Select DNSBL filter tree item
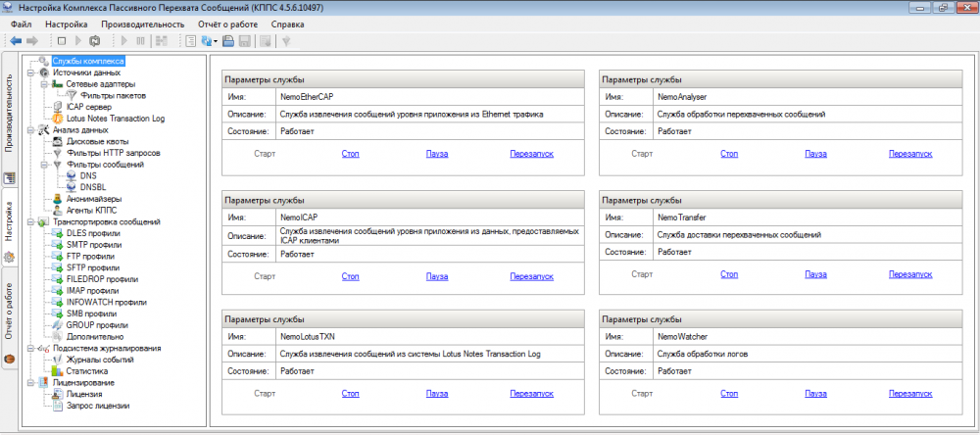980x435 pixels. point(93,187)
